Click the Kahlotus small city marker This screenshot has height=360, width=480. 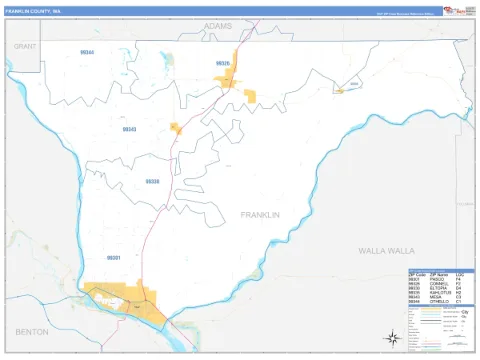[x=339, y=91]
